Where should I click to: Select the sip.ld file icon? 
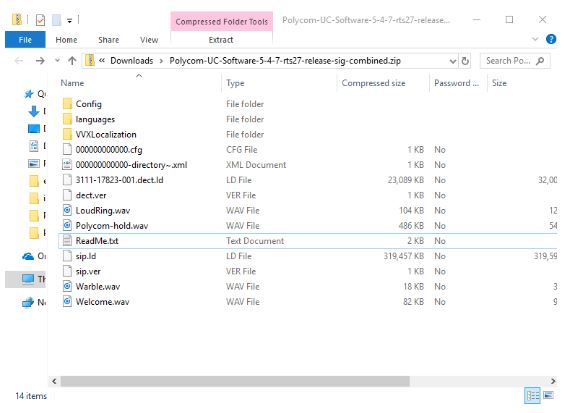click(x=67, y=256)
